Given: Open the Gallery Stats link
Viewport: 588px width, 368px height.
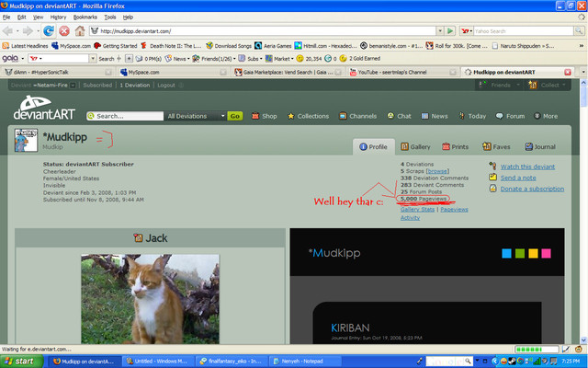Looking at the screenshot, I should click(x=417, y=210).
